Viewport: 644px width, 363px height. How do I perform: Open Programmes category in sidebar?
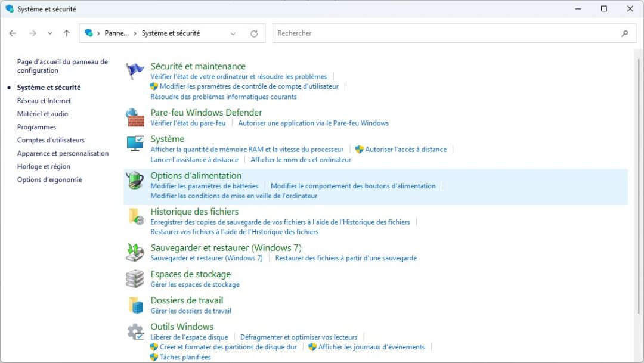click(x=36, y=127)
